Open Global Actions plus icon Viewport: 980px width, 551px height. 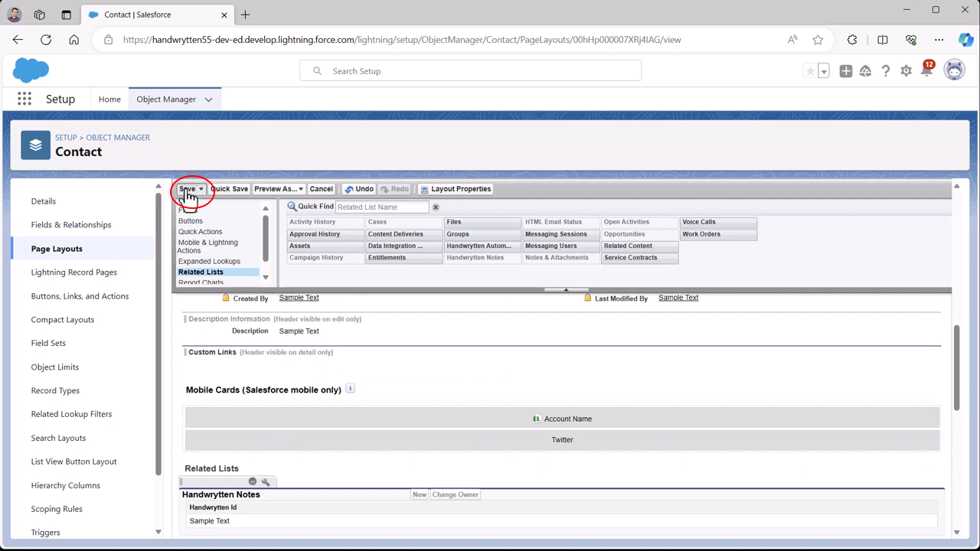[x=845, y=71]
